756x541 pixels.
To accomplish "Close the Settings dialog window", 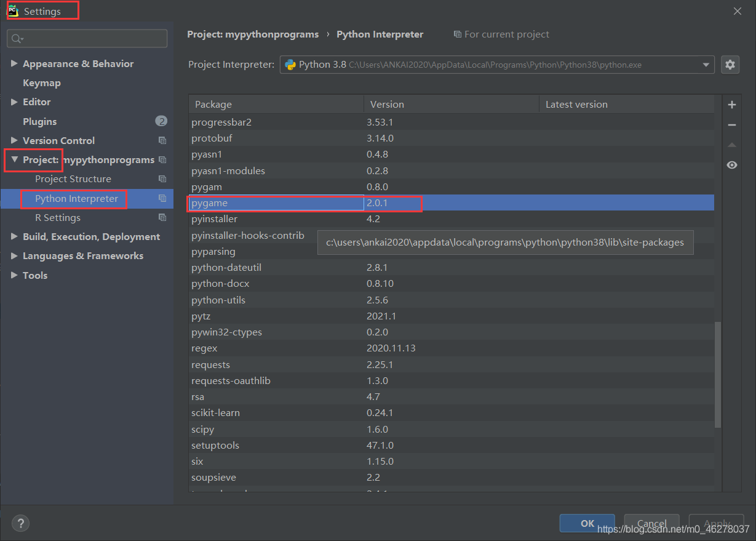I will tap(738, 11).
